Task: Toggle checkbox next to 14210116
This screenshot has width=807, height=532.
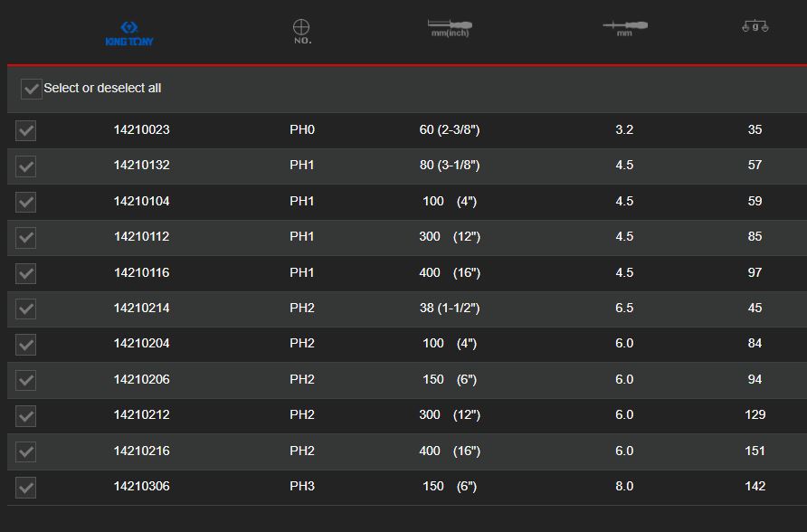Action: 26,273
